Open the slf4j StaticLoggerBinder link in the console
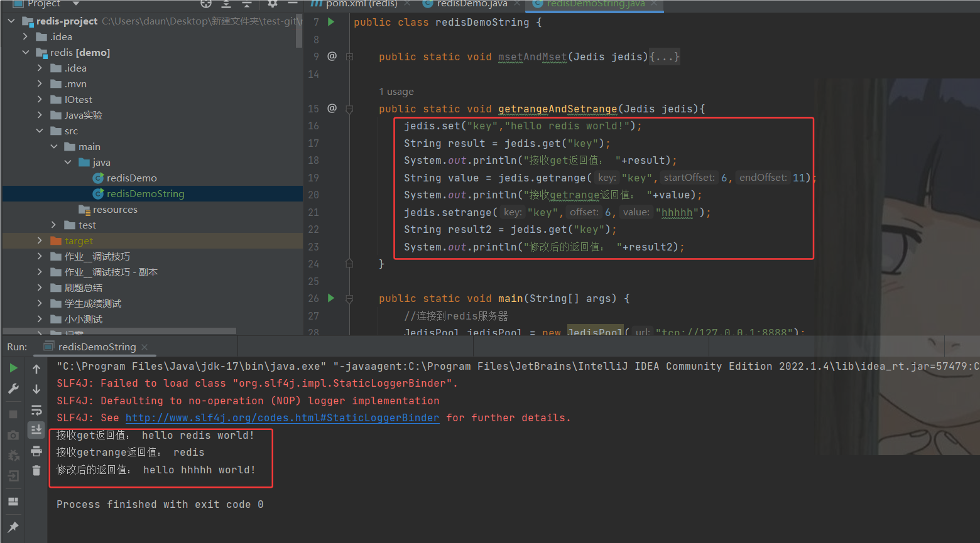The height and width of the screenshot is (543, 980). [282, 417]
